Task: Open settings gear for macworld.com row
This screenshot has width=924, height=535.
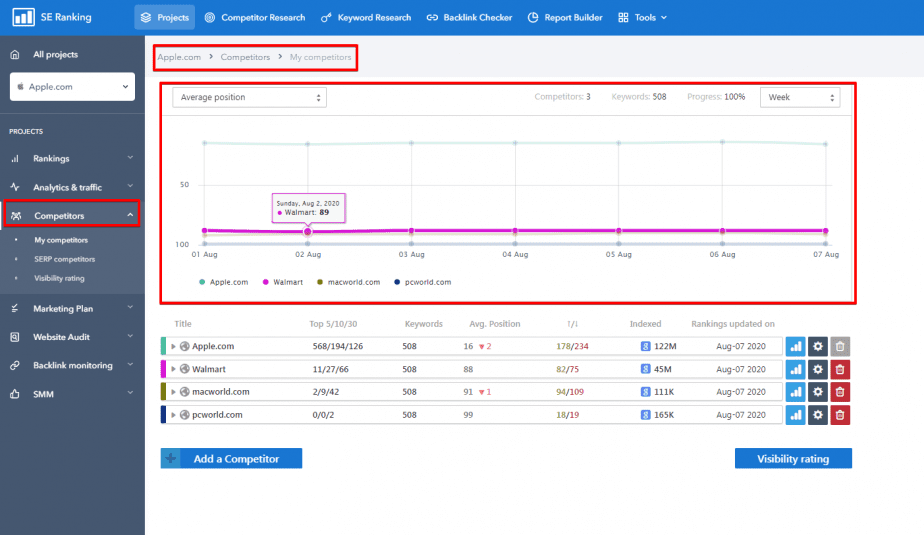Action: coord(818,392)
